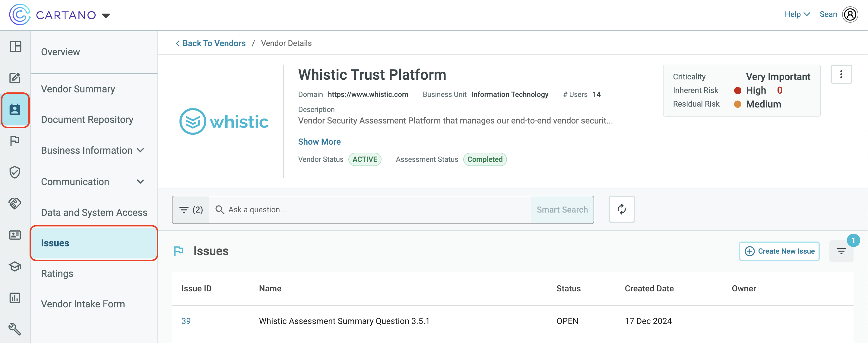The height and width of the screenshot is (343, 868).
Task: Open the vendor three-dot options menu
Action: pyautogui.click(x=841, y=74)
